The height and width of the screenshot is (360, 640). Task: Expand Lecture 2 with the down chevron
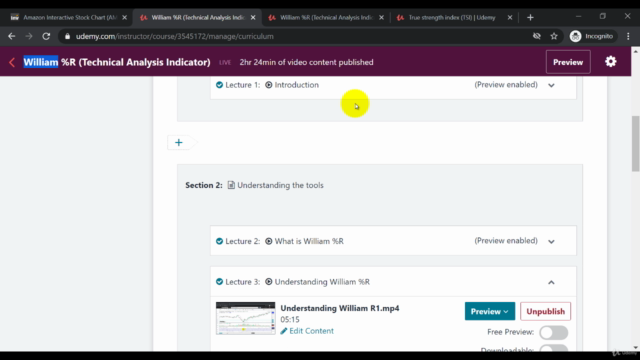point(551,242)
